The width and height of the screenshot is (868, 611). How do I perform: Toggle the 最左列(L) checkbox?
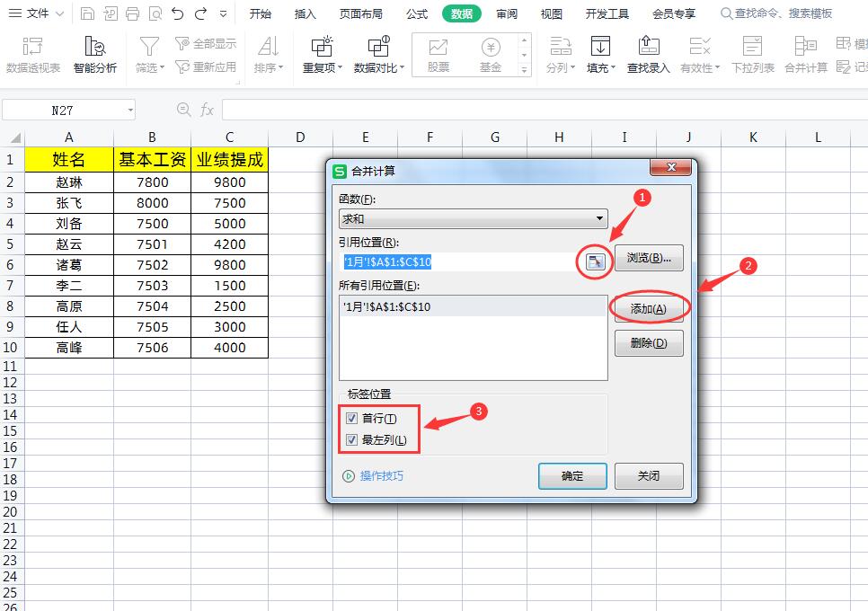click(351, 440)
